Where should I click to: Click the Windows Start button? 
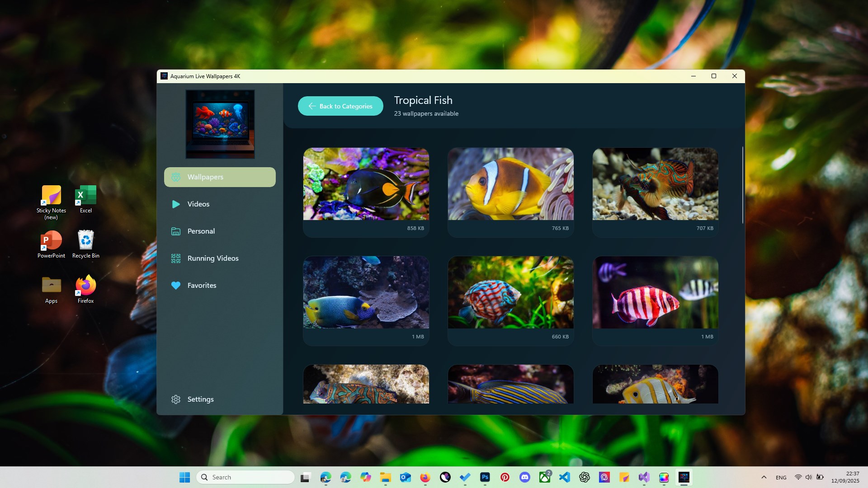pos(184,477)
